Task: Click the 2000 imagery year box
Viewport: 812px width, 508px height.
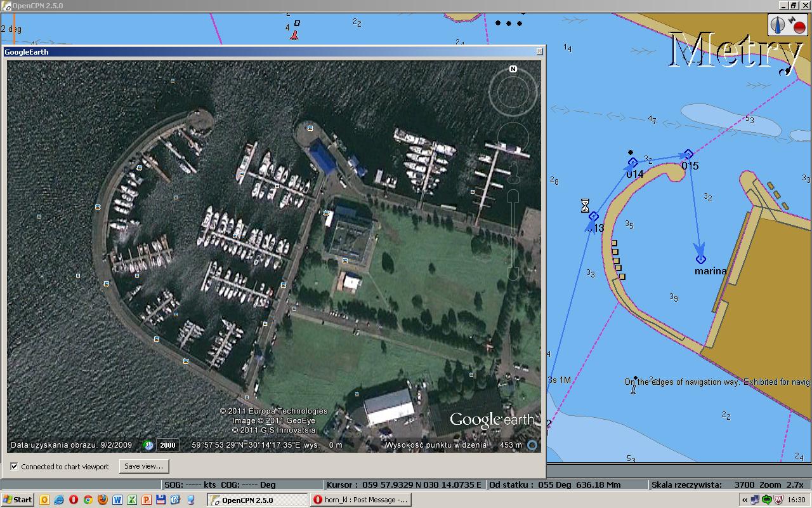Action: 167,445
